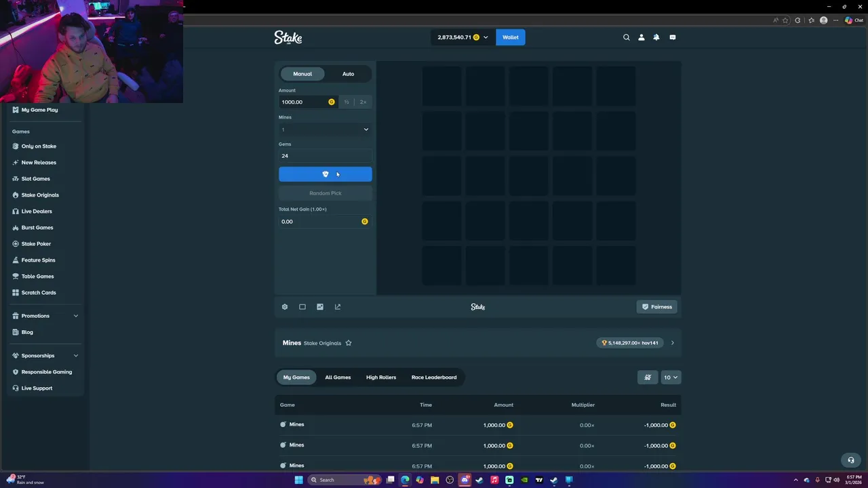Open File Explorer from the taskbar

click(x=435, y=480)
